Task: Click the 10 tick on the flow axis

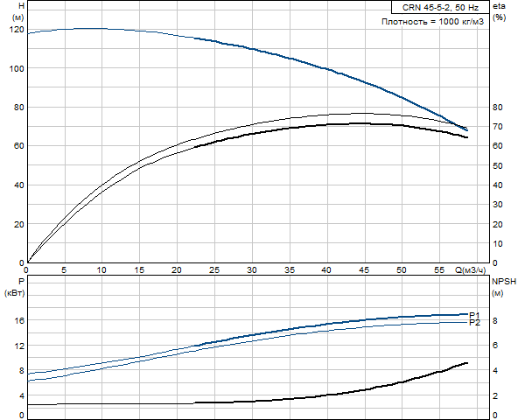Action: [101, 270]
